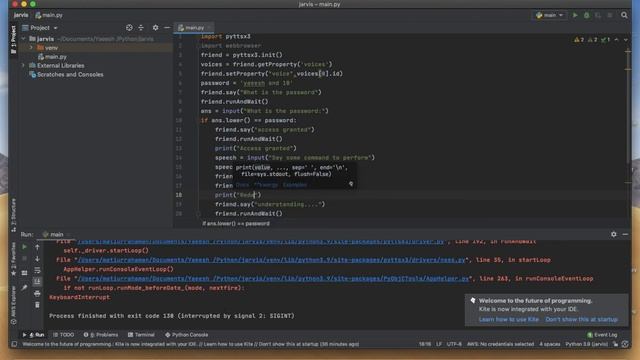
Task: Click line:column indicator in status bar
Action: tap(425, 344)
